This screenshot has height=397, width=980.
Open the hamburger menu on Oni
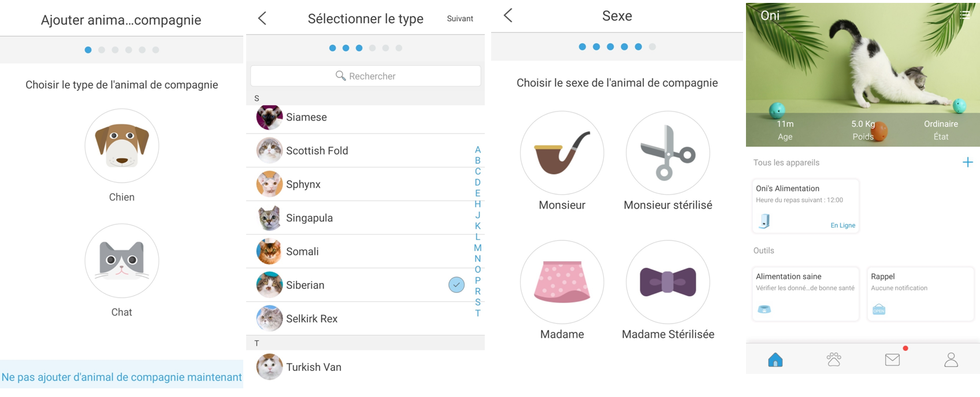965,15
